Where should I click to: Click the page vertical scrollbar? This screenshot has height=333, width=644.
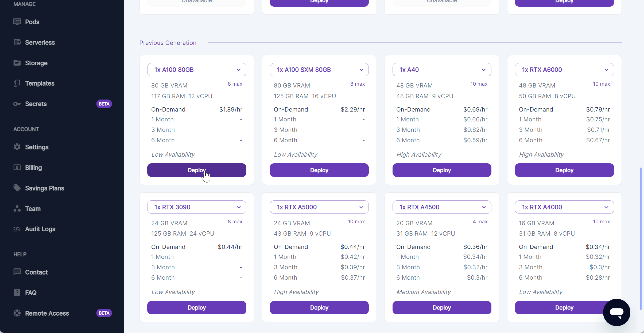[641, 239]
